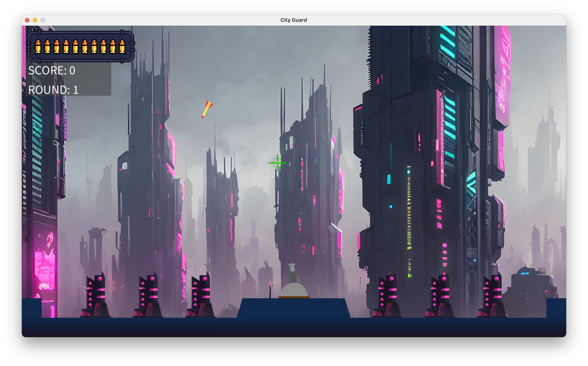
Task: Click the leftmost pink-lit city tower
Action: (95, 295)
